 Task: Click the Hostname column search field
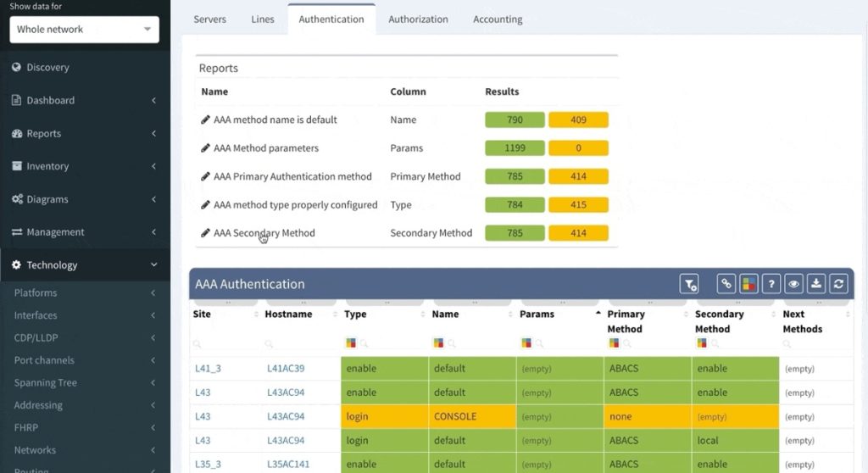coord(299,344)
